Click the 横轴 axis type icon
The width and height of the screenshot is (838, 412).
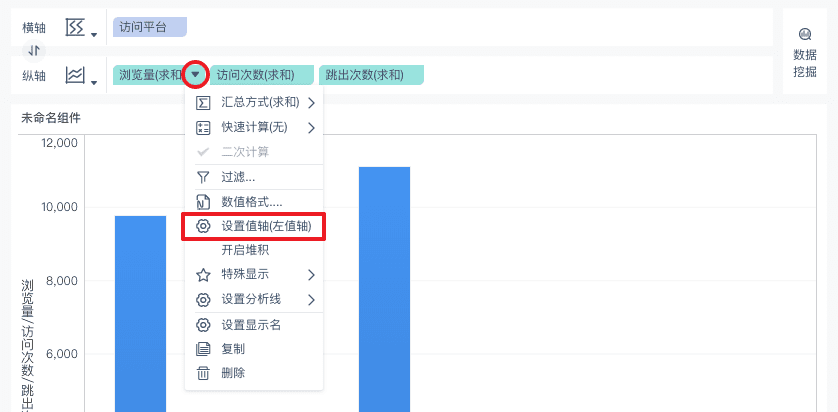[76, 28]
